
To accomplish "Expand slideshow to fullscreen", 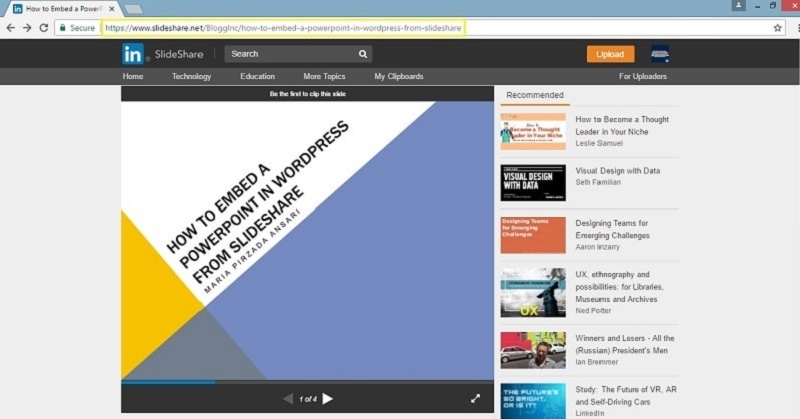I will tap(476, 399).
